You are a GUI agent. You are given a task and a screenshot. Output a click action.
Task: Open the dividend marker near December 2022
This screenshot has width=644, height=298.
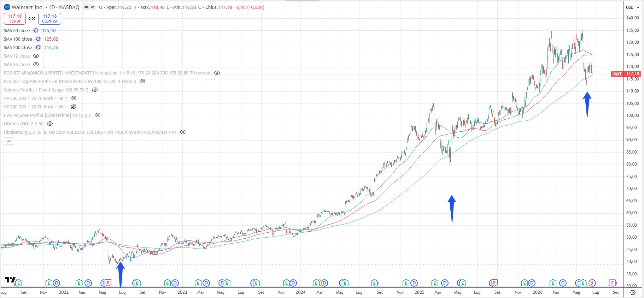pos(176,283)
